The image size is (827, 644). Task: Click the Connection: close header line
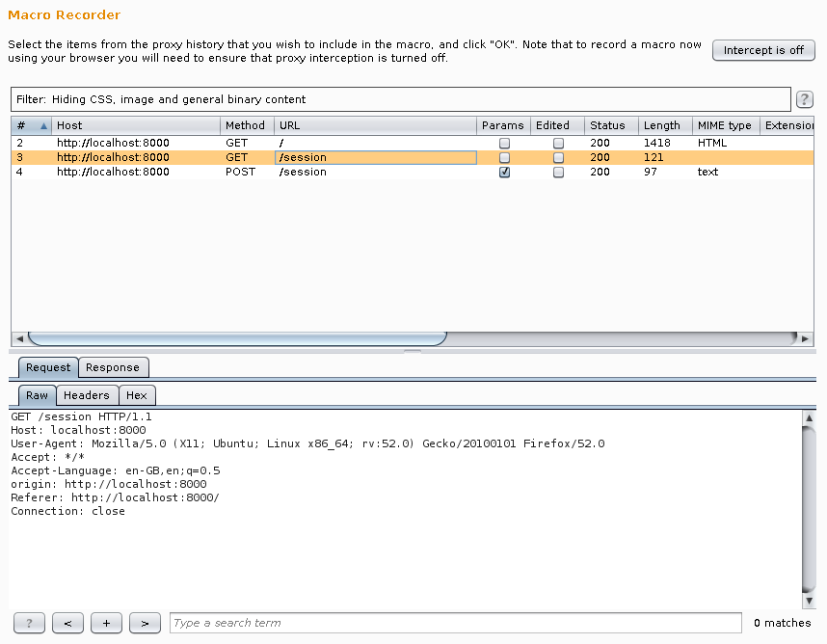pos(67,511)
